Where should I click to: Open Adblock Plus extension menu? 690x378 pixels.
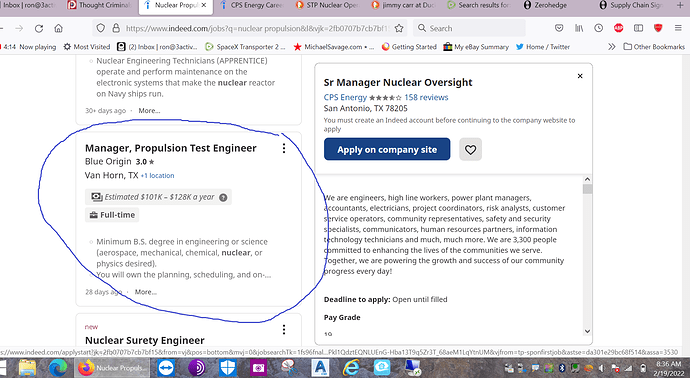click(x=618, y=28)
